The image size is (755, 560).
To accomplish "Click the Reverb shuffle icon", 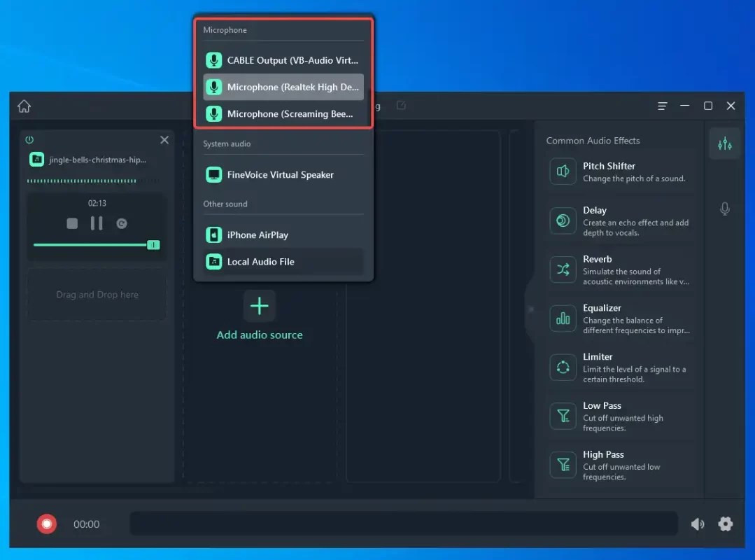I will [x=563, y=269].
